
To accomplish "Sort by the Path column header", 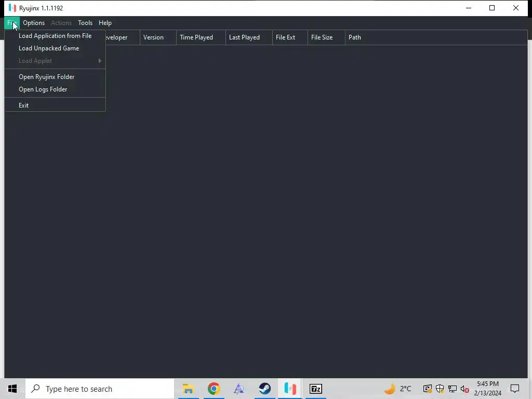I will click(436, 37).
